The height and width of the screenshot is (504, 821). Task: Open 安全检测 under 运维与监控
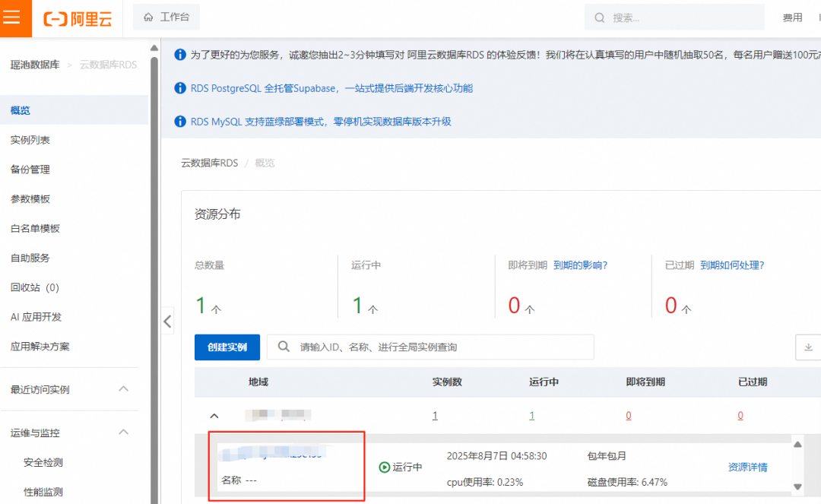(43, 462)
